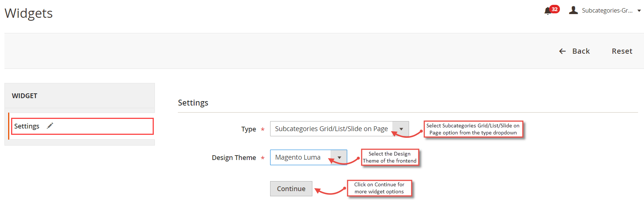Click the Reset button
644x200 pixels.
click(622, 51)
